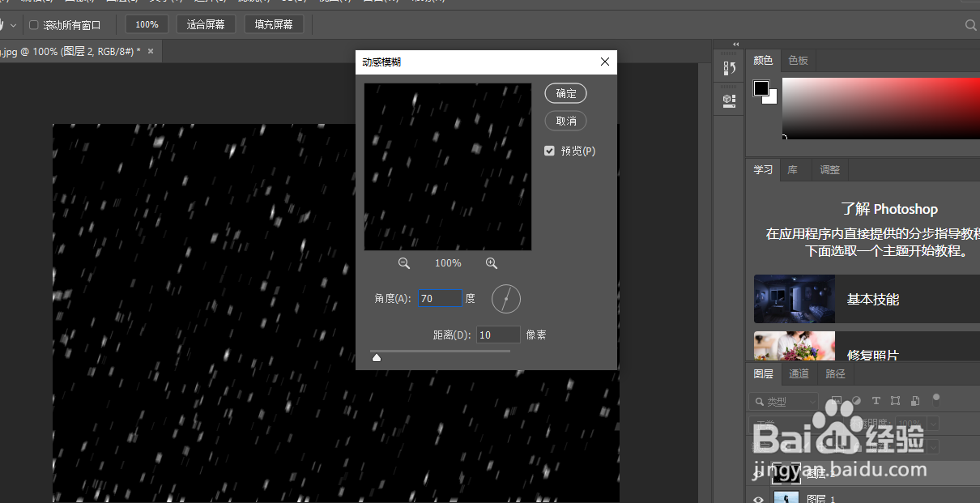Screen dimensions: 980x503
Task: Switch to the 通道 tab
Action: (x=799, y=373)
